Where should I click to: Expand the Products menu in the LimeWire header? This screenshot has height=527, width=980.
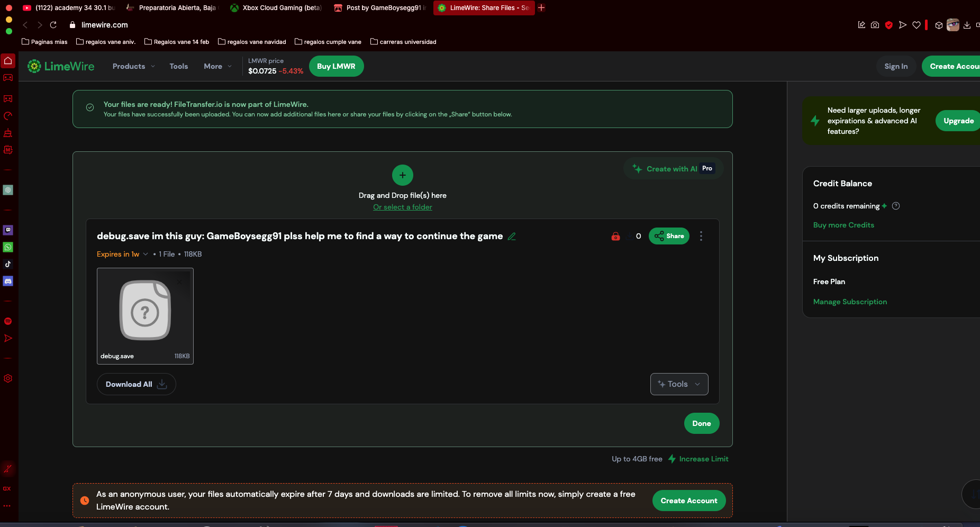[133, 66]
